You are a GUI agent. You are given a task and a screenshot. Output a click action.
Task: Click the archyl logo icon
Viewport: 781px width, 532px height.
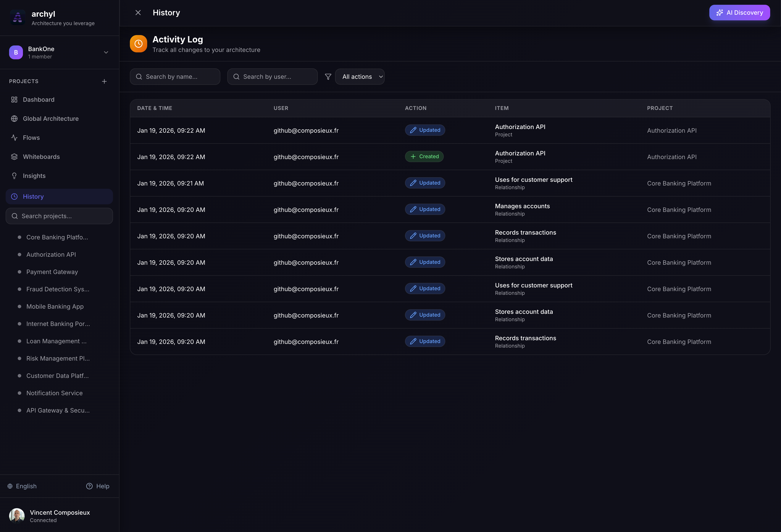[18, 18]
